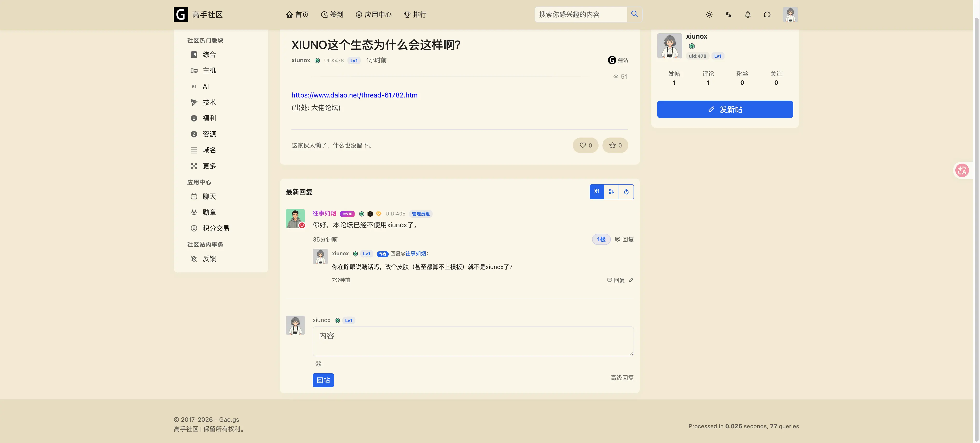Sort replies ascending order icon
Image resolution: width=980 pixels, height=443 pixels.
pyautogui.click(x=597, y=192)
